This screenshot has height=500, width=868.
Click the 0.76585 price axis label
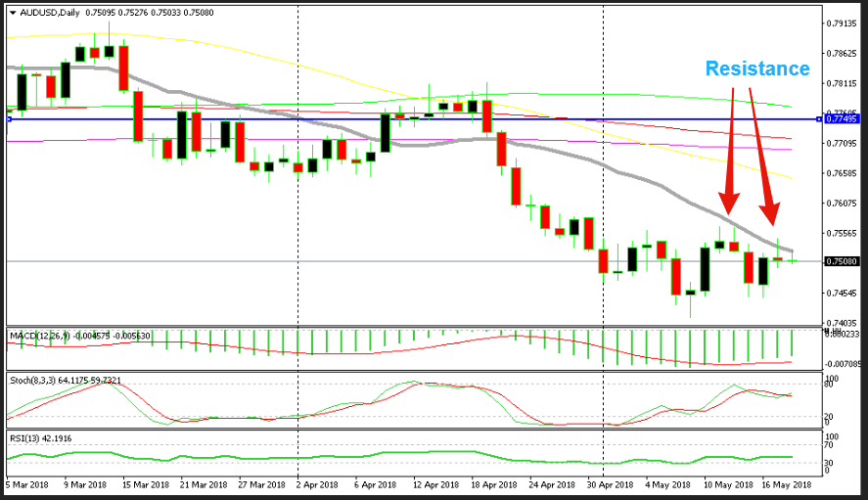[842, 173]
